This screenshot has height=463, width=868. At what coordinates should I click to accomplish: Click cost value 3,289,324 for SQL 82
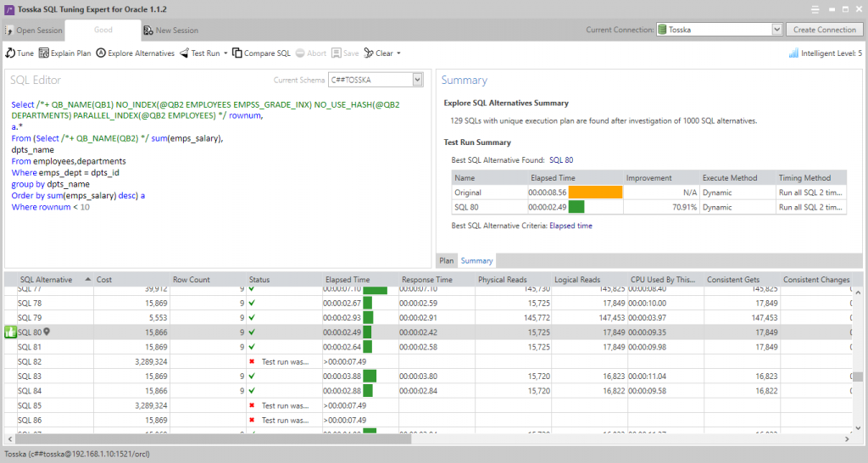pos(151,361)
